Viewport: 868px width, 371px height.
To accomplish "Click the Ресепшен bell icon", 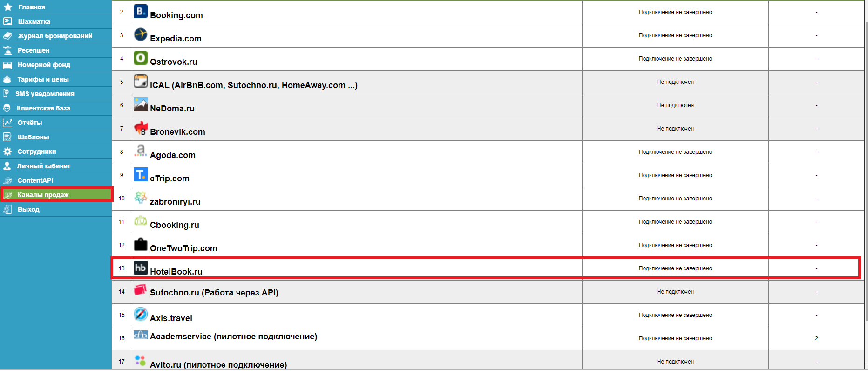I will tap(7, 50).
